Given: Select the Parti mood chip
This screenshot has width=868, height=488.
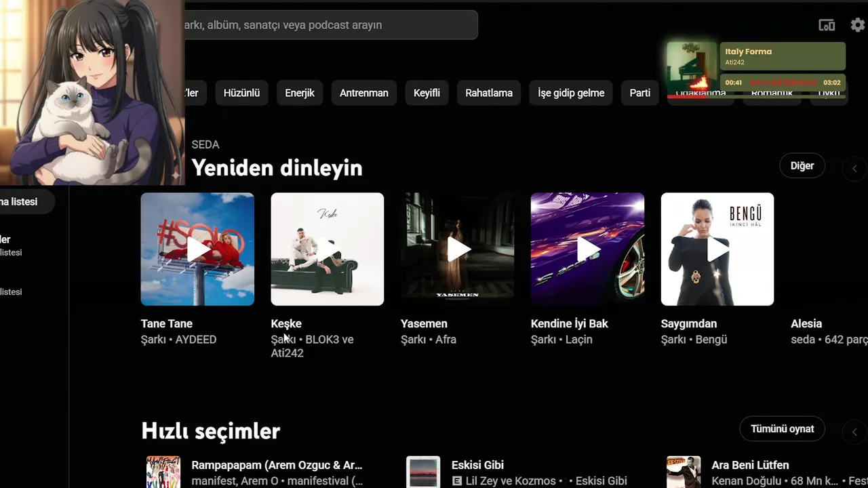Looking at the screenshot, I should point(640,93).
